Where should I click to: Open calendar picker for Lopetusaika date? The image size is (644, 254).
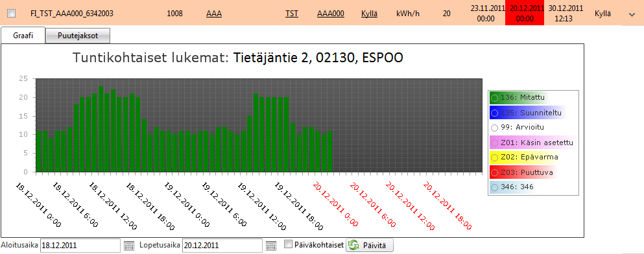[270, 246]
